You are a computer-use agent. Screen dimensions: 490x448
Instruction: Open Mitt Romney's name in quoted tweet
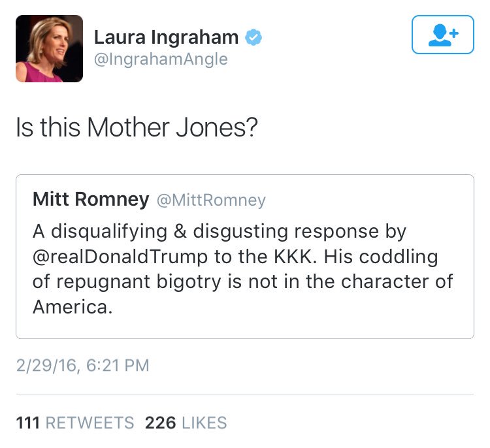click(91, 200)
